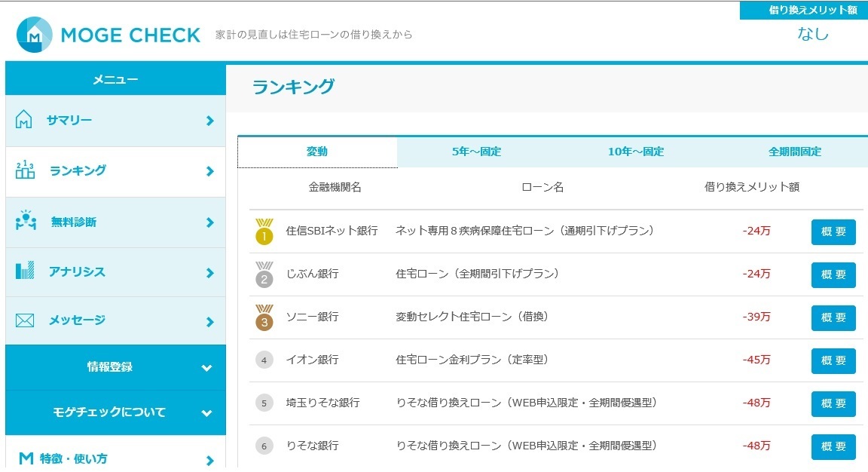Click the chevron arrow on 特徴・使い方 row
The image size is (868, 472).
click(209, 461)
